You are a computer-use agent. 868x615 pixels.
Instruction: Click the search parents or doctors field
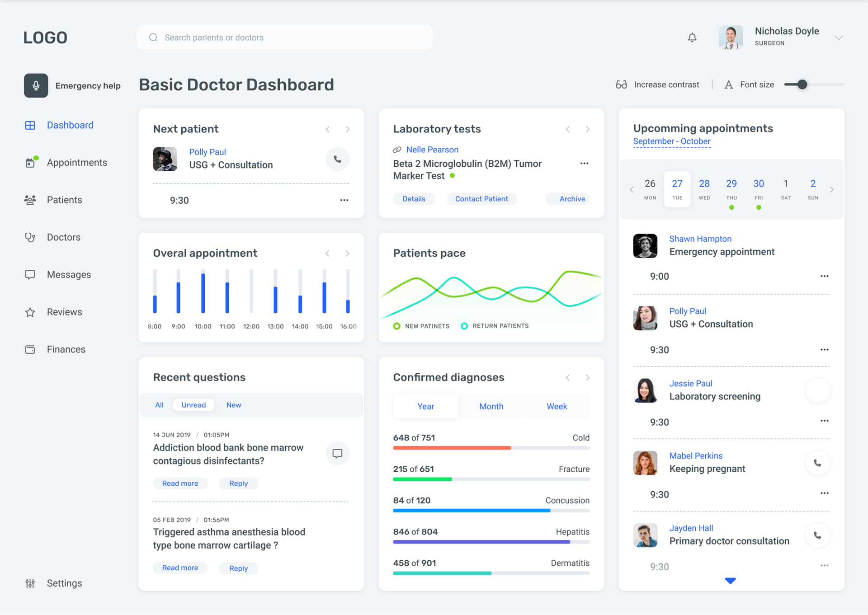[x=284, y=38]
